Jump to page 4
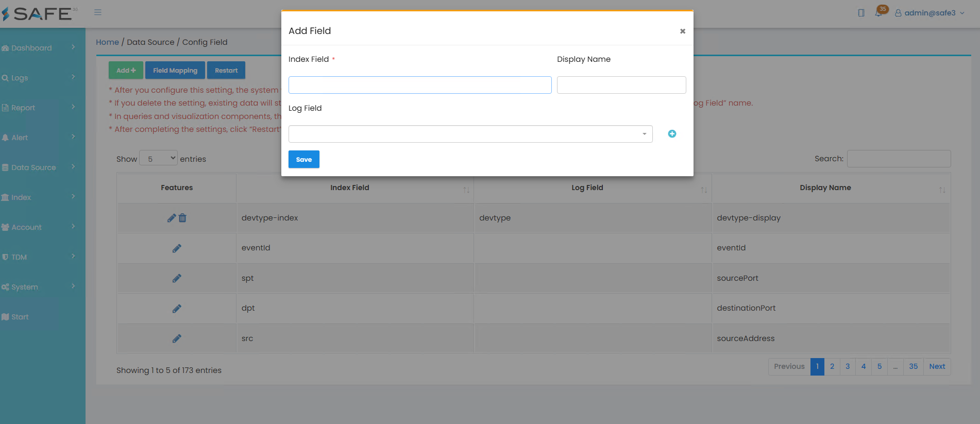This screenshot has width=980, height=424. click(x=864, y=366)
